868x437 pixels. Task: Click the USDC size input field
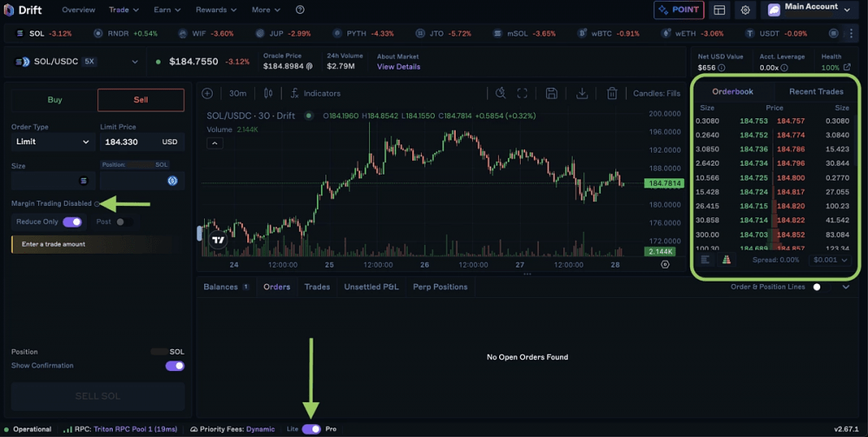pyautogui.click(x=142, y=181)
